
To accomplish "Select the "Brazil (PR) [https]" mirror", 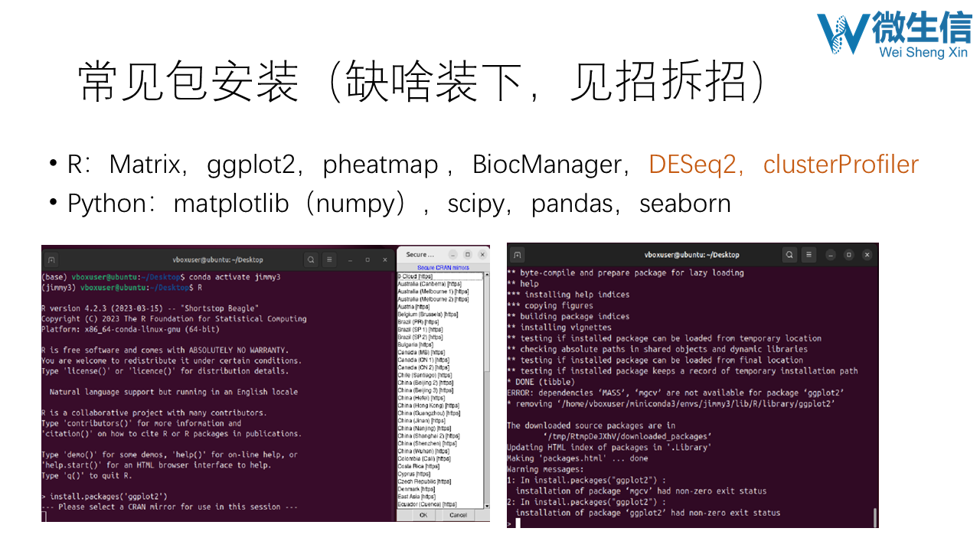I will (439, 322).
